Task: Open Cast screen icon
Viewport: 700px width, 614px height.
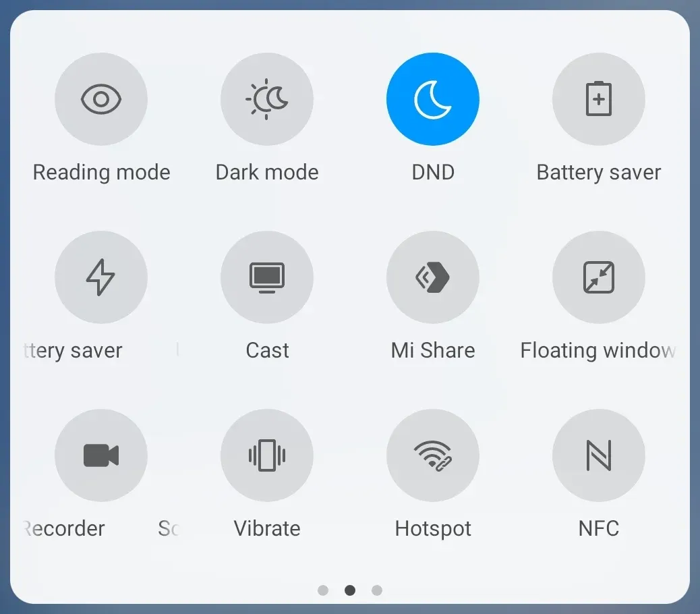Action: pos(267,277)
